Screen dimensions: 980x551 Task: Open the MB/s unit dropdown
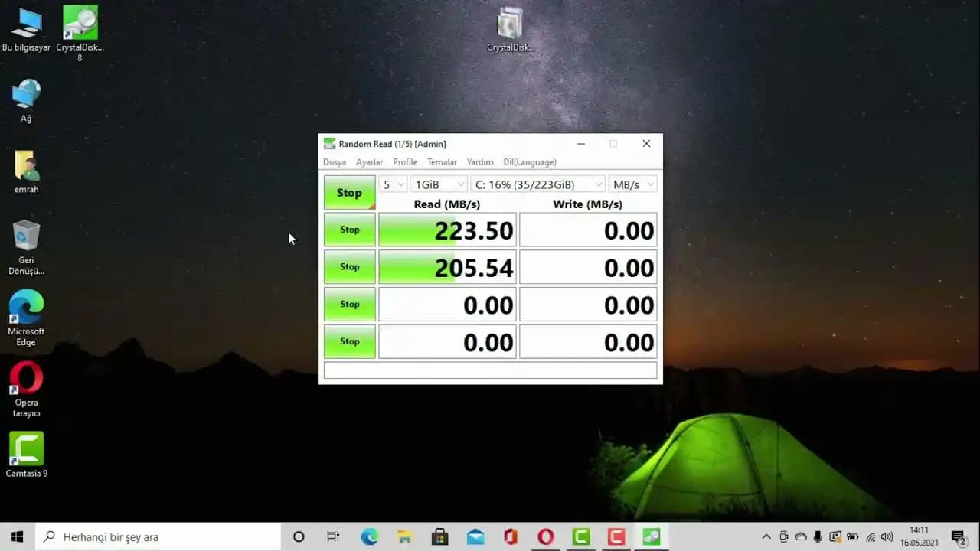point(632,184)
